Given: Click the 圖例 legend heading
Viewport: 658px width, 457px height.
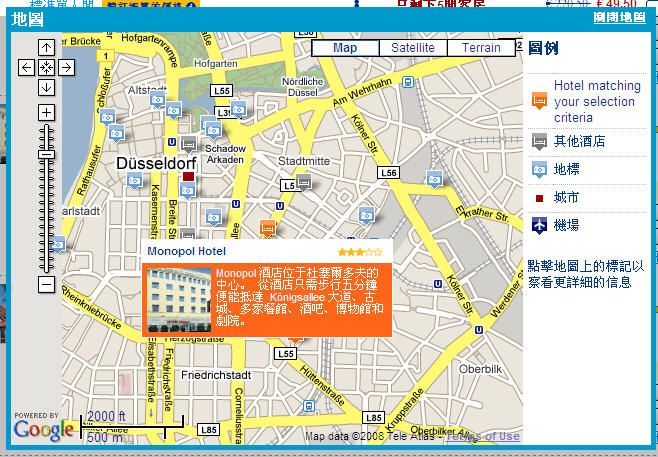Looking at the screenshot, I should [543, 48].
